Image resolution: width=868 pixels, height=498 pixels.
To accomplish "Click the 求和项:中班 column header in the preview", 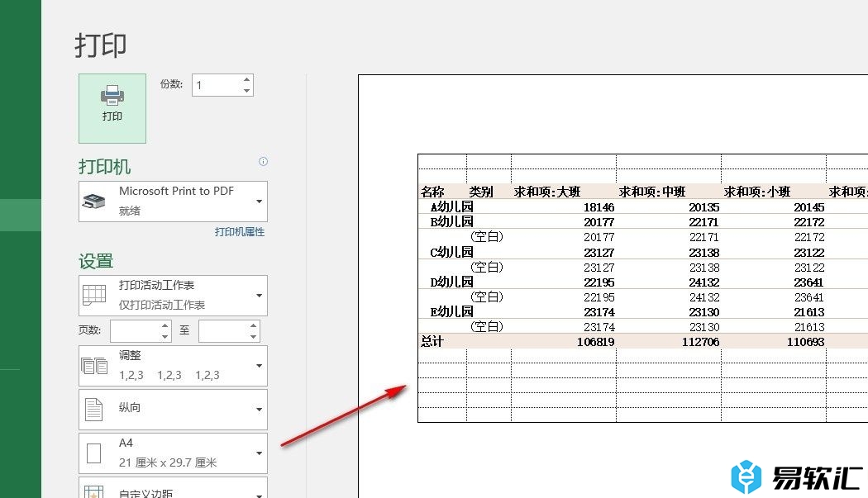I will point(652,192).
